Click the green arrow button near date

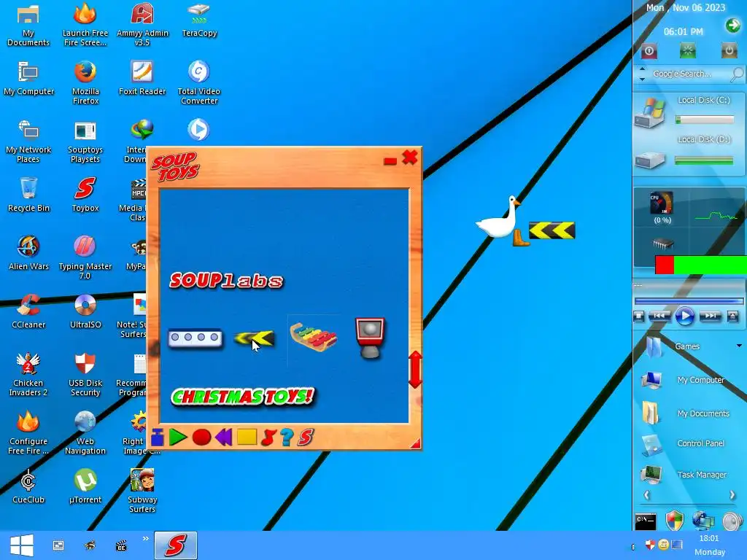732,26
